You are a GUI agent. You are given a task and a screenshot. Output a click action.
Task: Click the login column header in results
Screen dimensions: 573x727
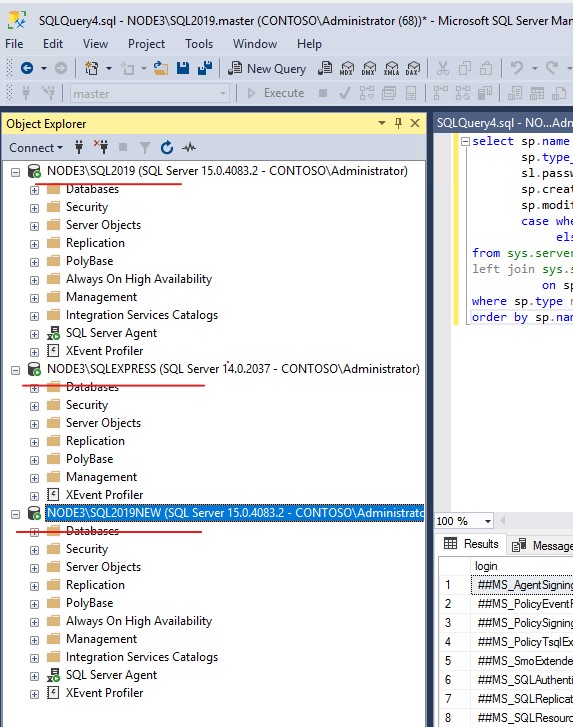point(522,566)
